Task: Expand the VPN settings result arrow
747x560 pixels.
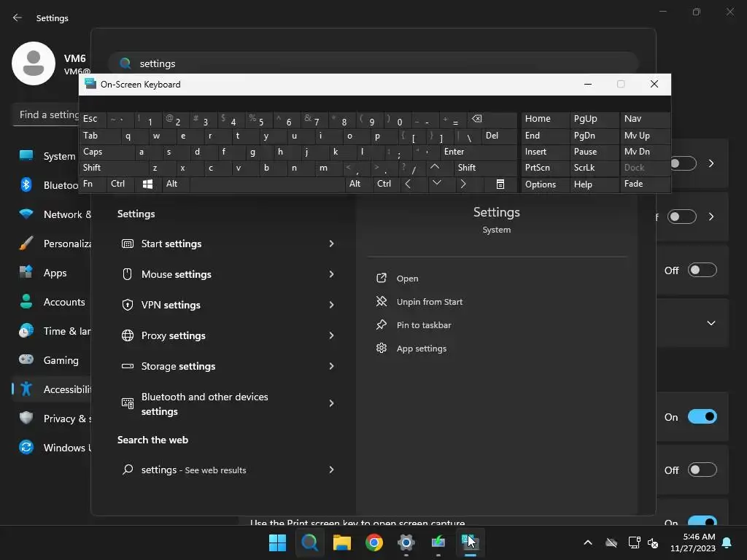Action: click(x=332, y=305)
